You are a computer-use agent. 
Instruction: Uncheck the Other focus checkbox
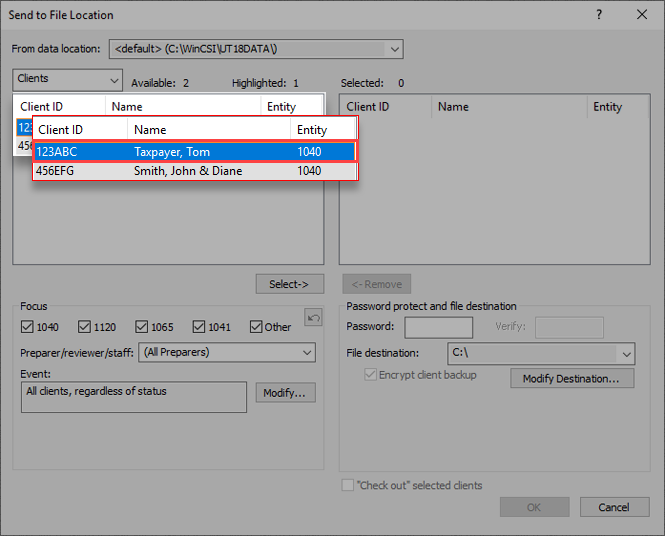[x=257, y=327]
